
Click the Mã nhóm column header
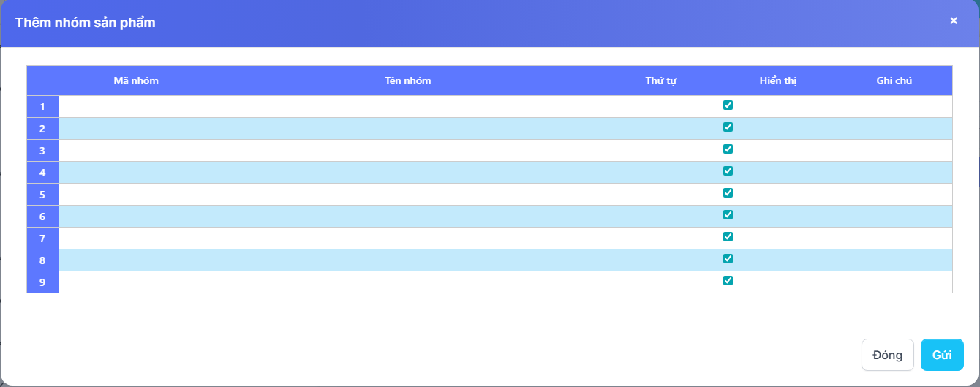point(136,80)
